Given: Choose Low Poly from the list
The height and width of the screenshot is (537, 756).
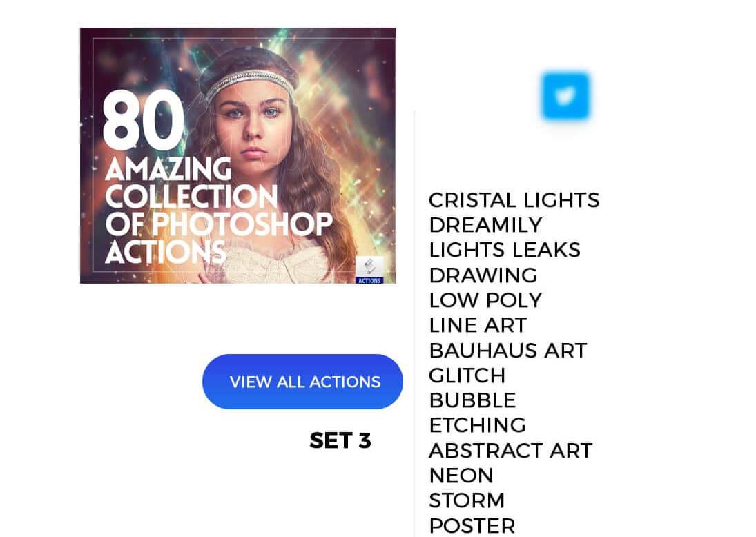Looking at the screenshot, I should click(485, 300).
